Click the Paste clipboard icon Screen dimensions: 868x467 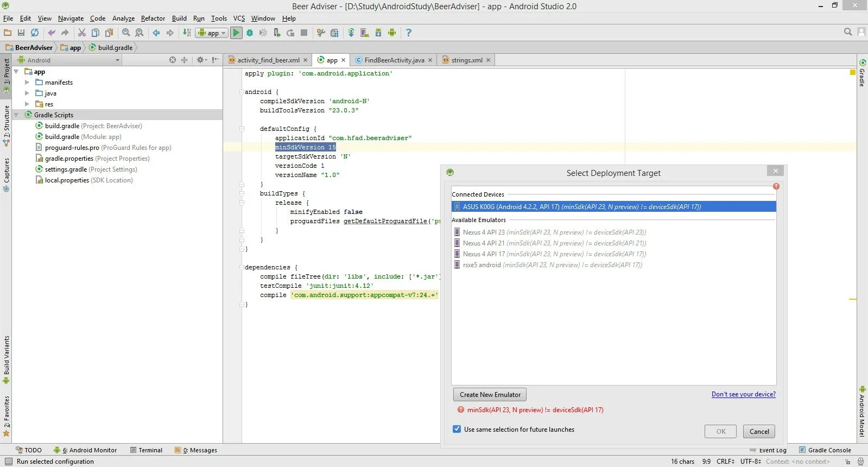pos(109,33)
